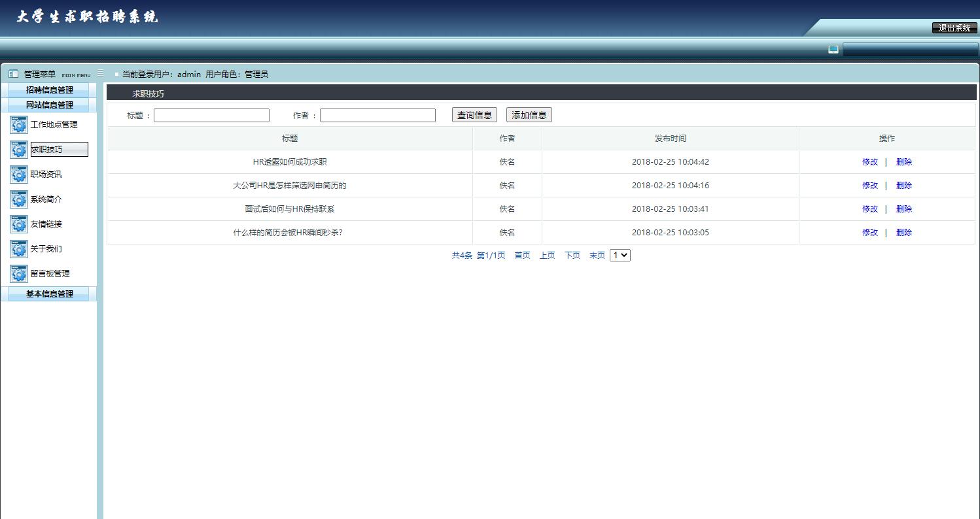Click 删除 for 大公司HR是怎样筛选网申简历的
The height and width of the screenshot is (519, 980).
[903, 186]
